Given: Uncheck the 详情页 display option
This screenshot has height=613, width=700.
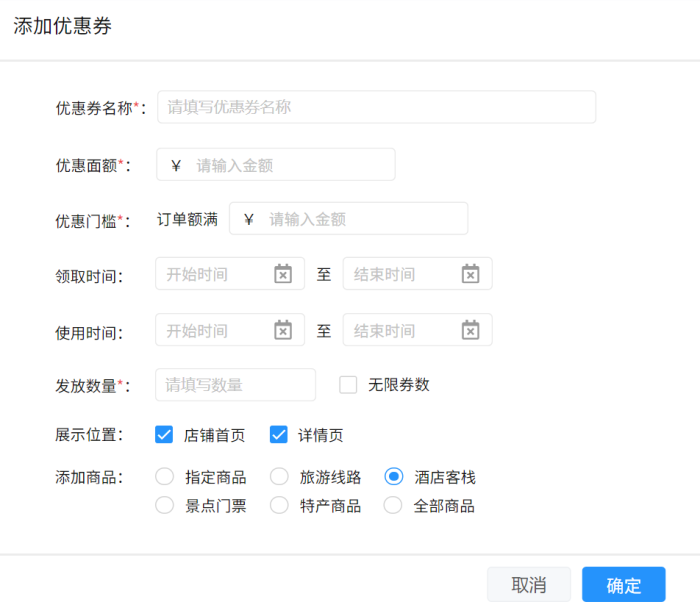Looking at the screenshot, I should coord(279,434).
